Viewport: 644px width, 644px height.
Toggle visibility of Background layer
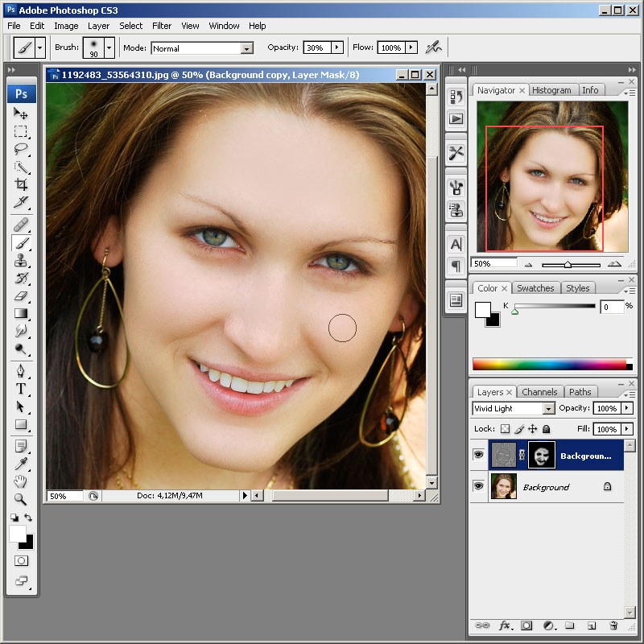point(478,486)
